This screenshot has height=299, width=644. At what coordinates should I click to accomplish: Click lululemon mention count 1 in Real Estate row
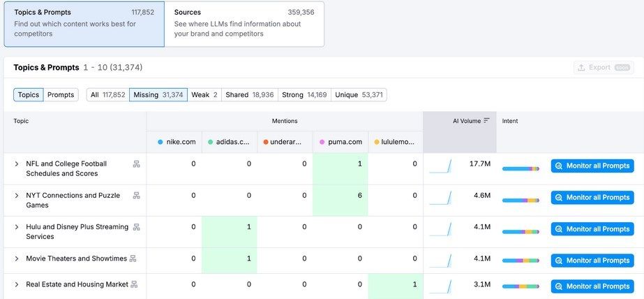pos(396,286)
